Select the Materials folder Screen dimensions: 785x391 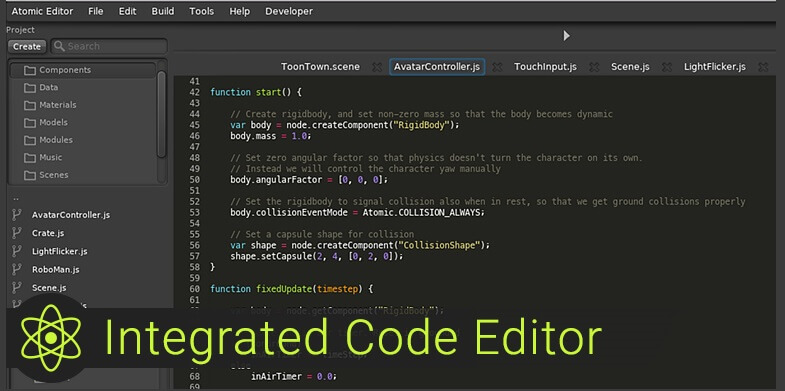pyautogui.click(x=83, y=105)
